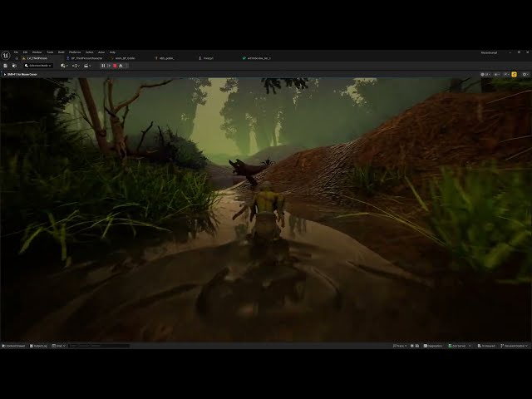Focus the console command input field

click(99, 346)
